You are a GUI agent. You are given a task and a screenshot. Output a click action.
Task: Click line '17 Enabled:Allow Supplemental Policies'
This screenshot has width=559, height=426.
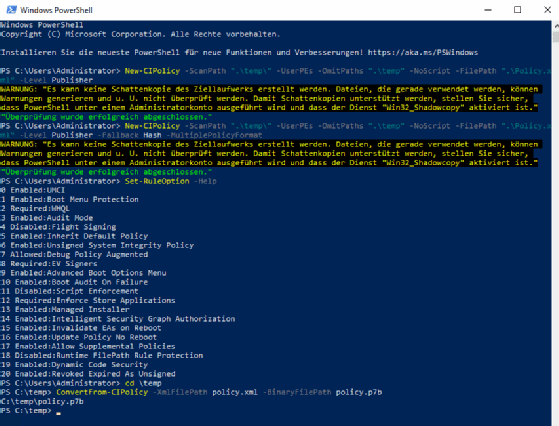click(x=88, y=346)
